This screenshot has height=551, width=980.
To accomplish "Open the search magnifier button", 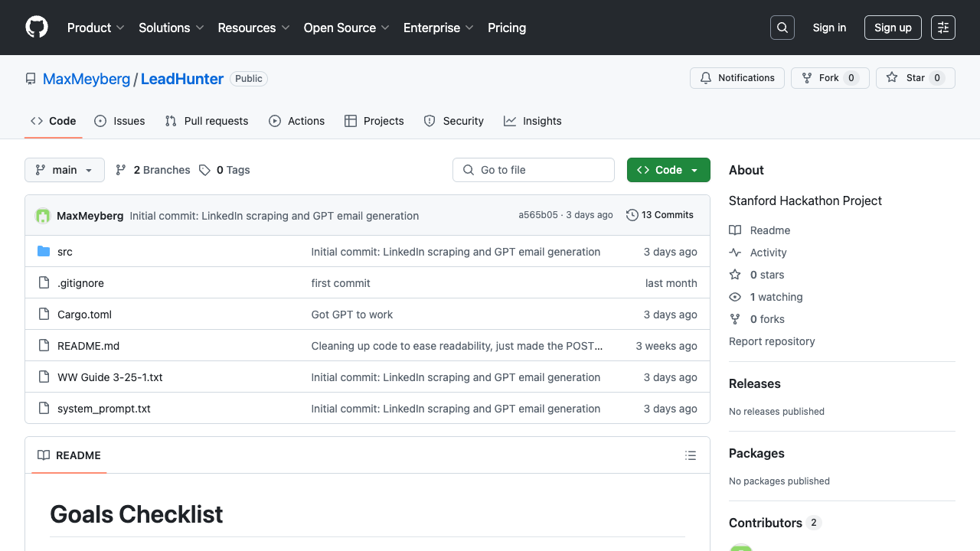I will point(782,28).
